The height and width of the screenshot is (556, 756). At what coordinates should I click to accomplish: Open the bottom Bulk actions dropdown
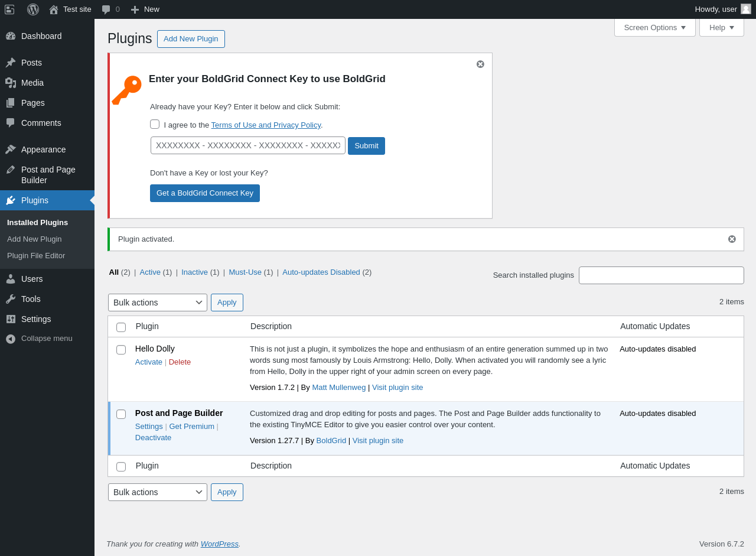coord(158,492)
